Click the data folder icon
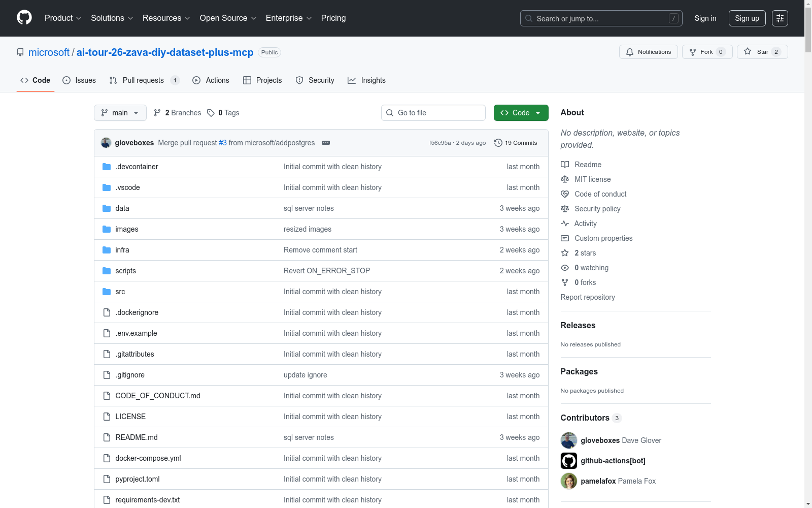The width and height of the screenshot is (812, 508). coord(107,208)
